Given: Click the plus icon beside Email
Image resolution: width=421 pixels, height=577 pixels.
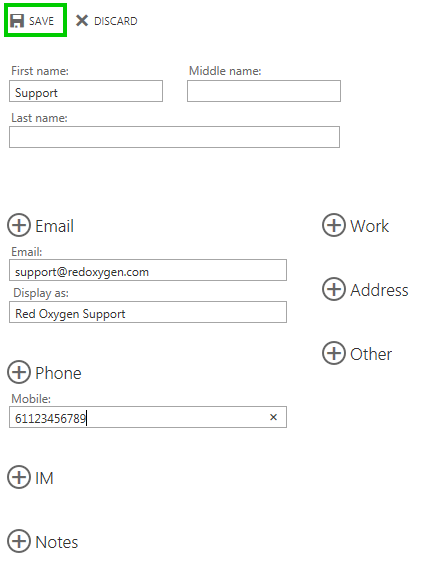Looking at the screenshot, I should click(19, 225).
